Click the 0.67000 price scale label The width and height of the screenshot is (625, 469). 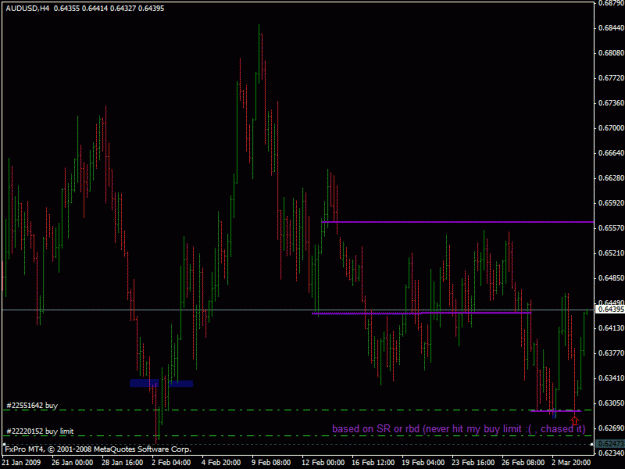611,128
